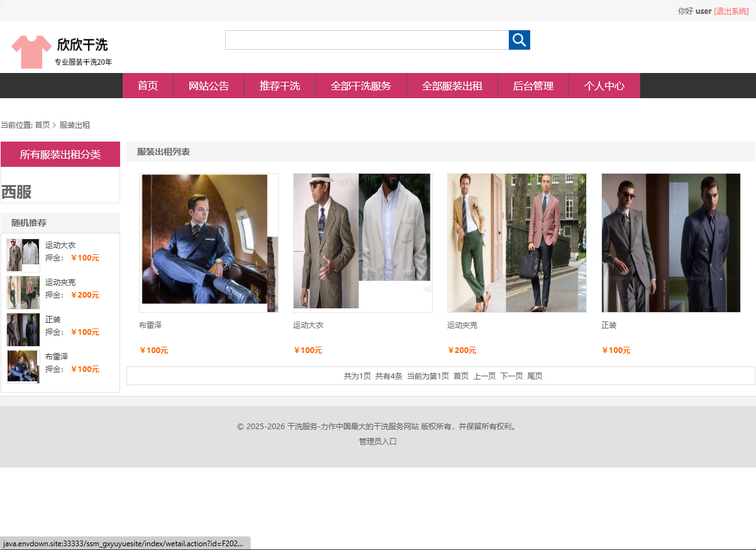The height and width of the screenshot is (550, 756).
Task: Select the 西服 category in sidebar
Action: coord(16,193)
